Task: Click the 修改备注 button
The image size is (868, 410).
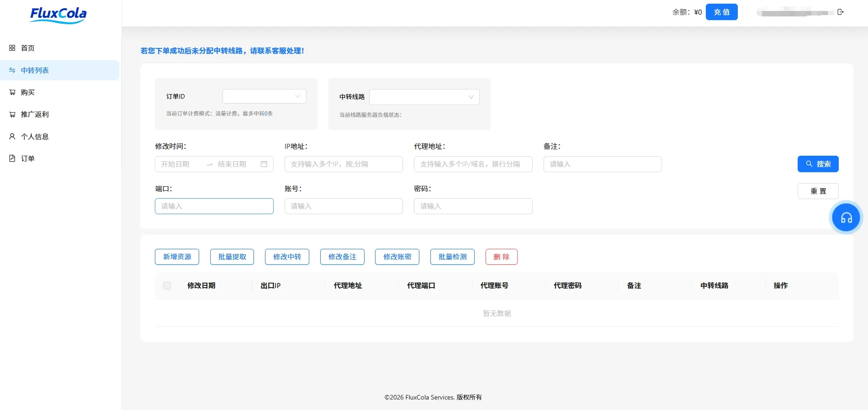Action: point(342,257)
